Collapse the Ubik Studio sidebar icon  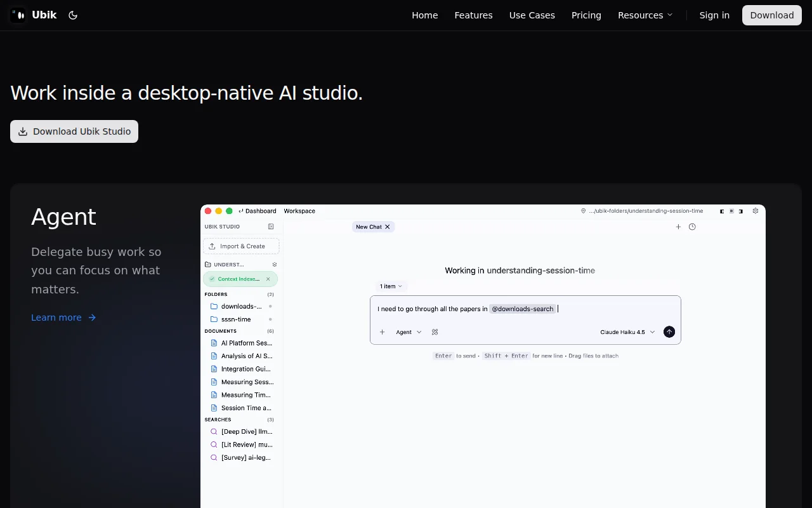coord(271,227)
